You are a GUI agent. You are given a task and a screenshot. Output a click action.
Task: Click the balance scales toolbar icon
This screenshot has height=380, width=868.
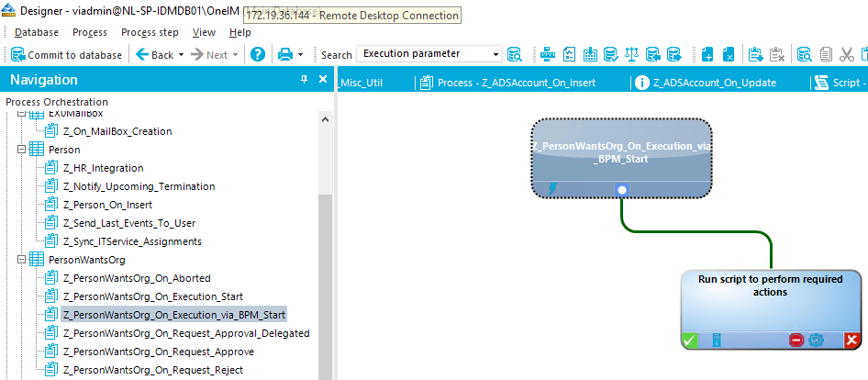pos(631,54)
